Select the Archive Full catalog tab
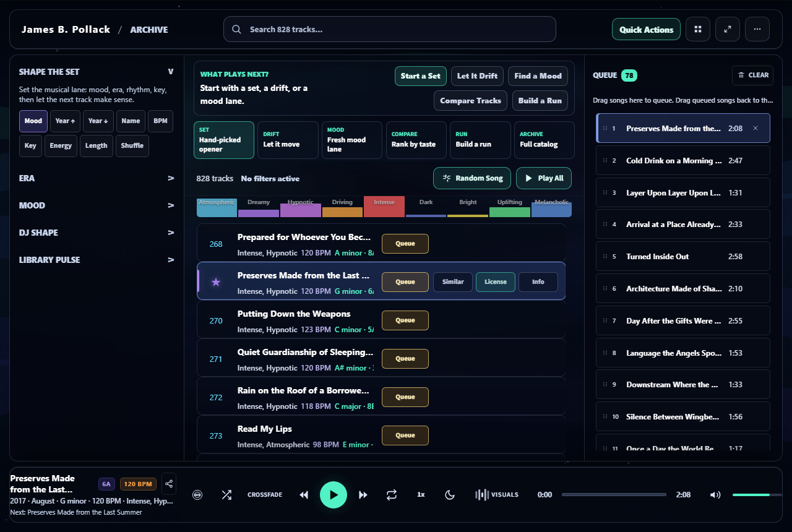The image size is (792, 532). [x=544, y=140]
